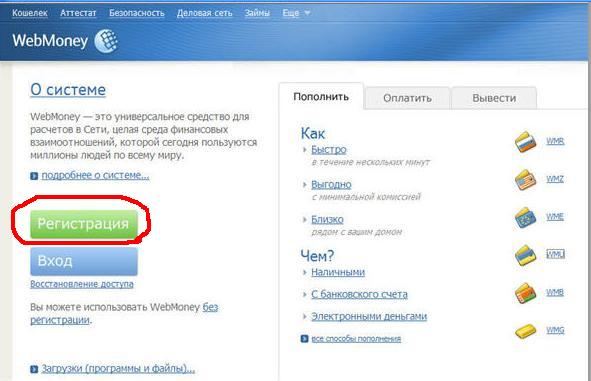The image size is (591, 381).
Task: Switch to the Оплатить tab
Action: pyautogui.click(x=407, y=98)
